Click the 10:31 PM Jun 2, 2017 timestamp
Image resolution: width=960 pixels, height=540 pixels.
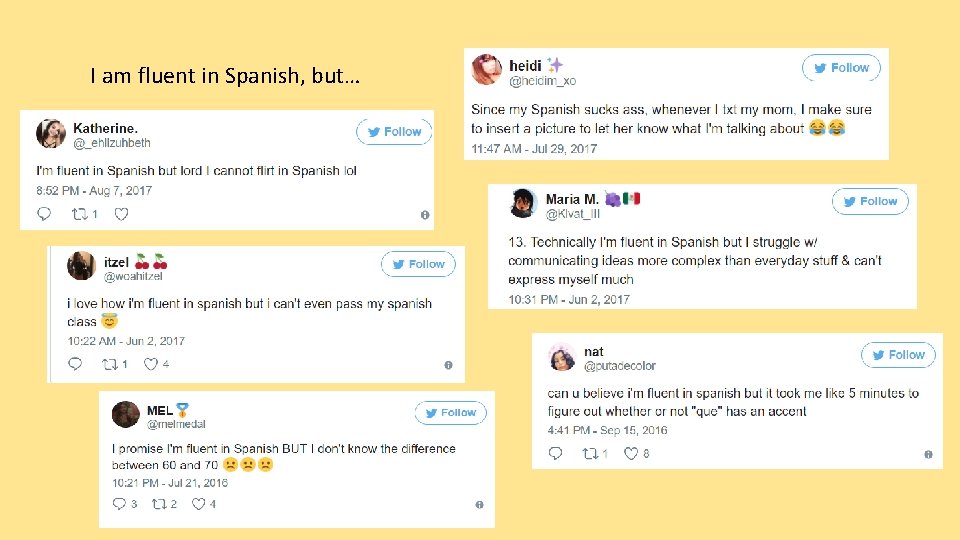pos(569,299)
